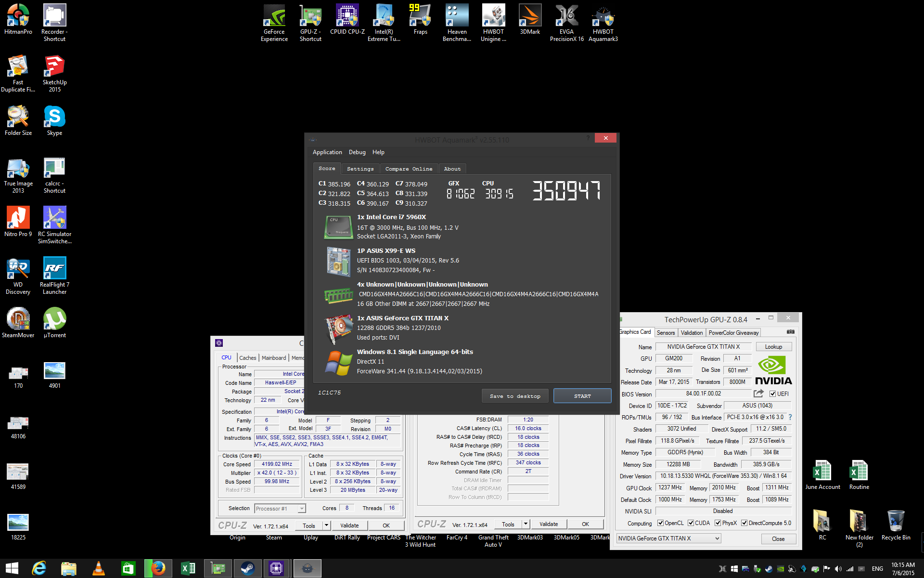
Task: Click Tools button in right CPU-Z
Action: click(508, 524)
